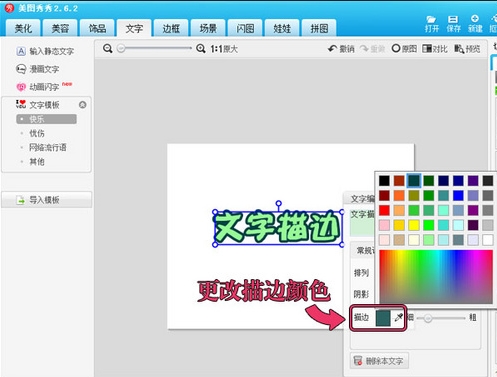Viewport: 497px width, 377px height.
Task: Click the 阴影 label in text panel
Action: point(361,294)
